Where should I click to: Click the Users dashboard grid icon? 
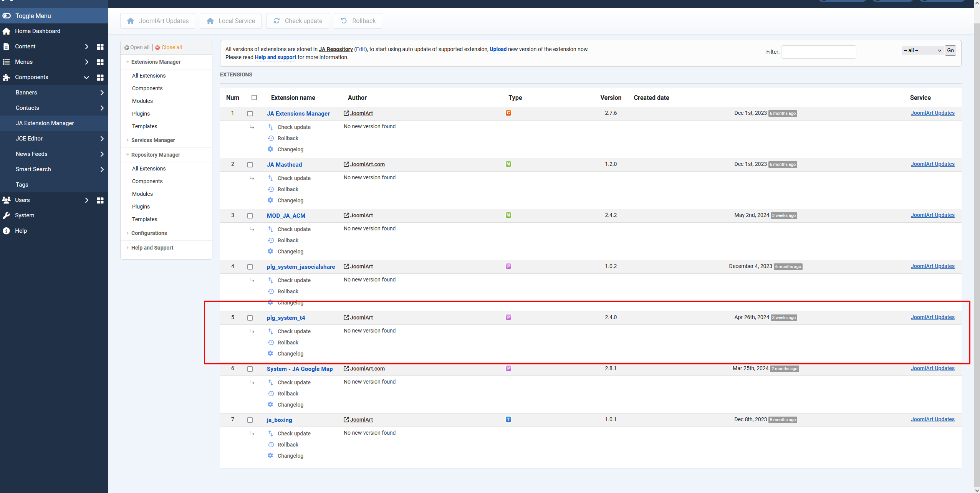(100, 200)
